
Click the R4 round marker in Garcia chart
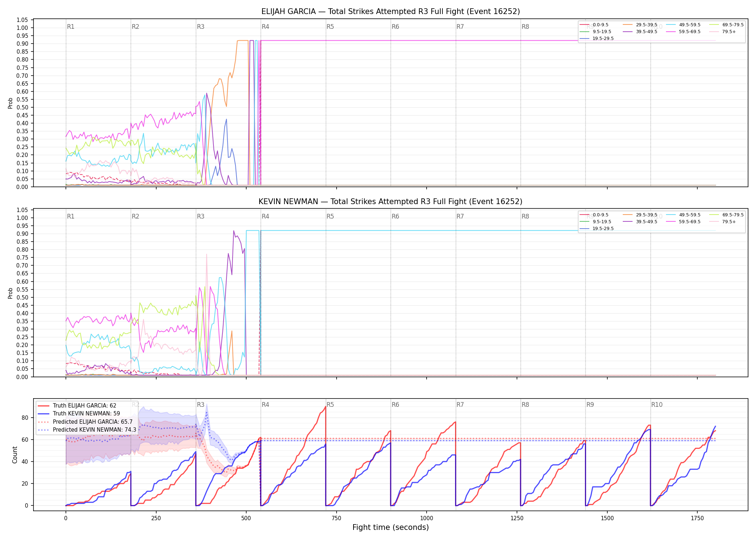tap(265, 27)
